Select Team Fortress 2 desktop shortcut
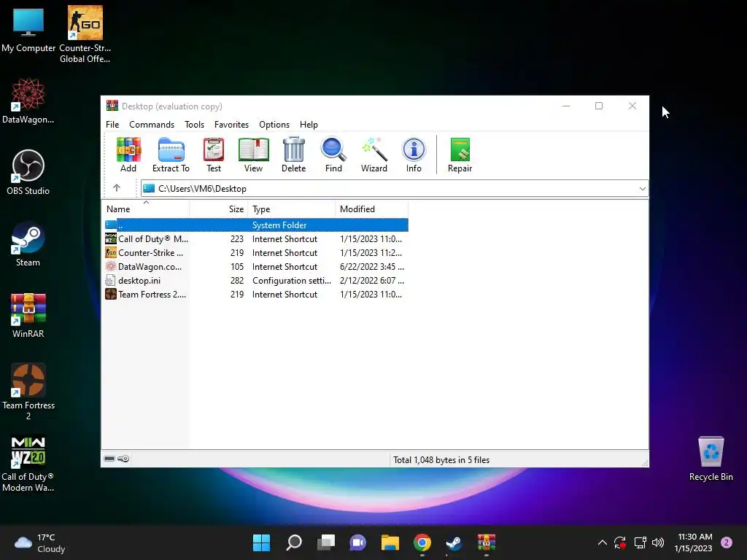Image resolution: width=747 pixels, height=560 pixels. (28, 392)
